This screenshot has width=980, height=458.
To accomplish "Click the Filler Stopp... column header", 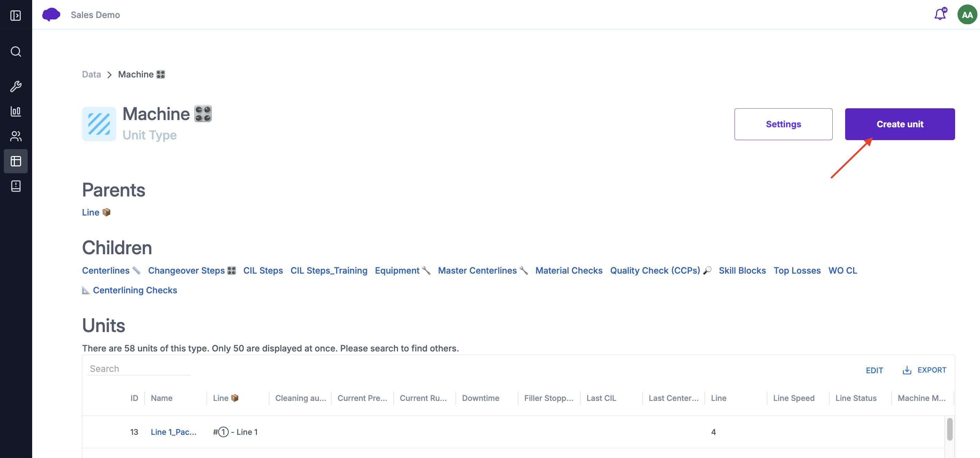I will pos(548,398).
